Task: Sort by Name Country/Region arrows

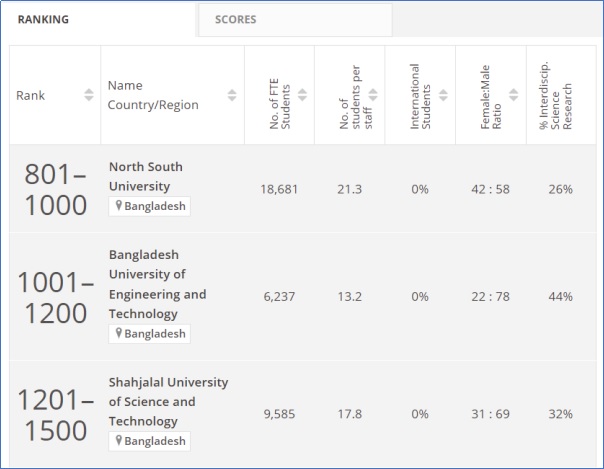Action: click(232, 95)
